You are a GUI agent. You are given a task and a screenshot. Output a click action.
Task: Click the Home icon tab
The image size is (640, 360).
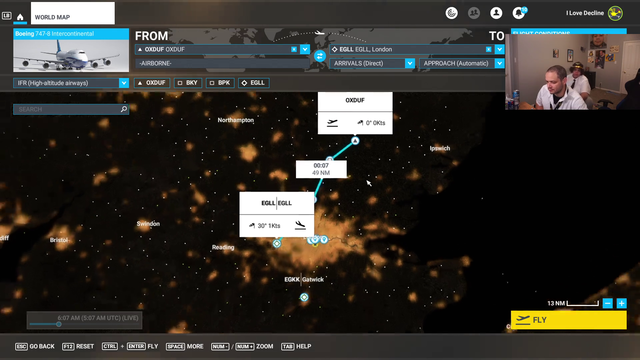20,17
